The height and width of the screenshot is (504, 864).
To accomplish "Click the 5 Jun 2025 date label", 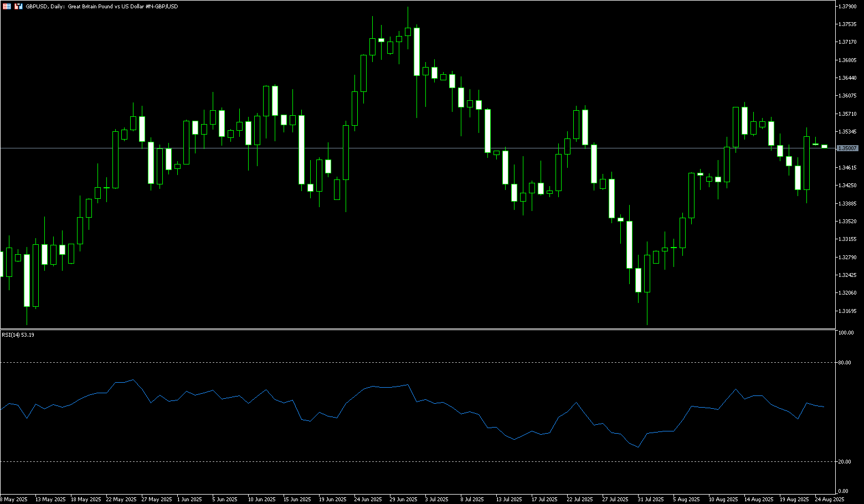I will 225,500.
